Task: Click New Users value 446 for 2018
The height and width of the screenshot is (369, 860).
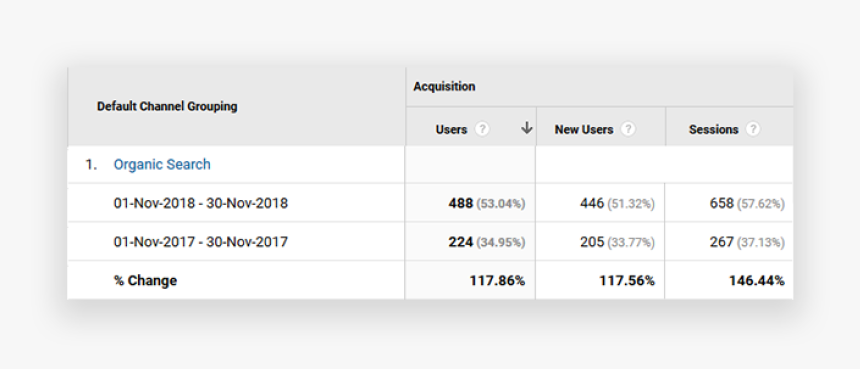Action: tap(592, 203)
